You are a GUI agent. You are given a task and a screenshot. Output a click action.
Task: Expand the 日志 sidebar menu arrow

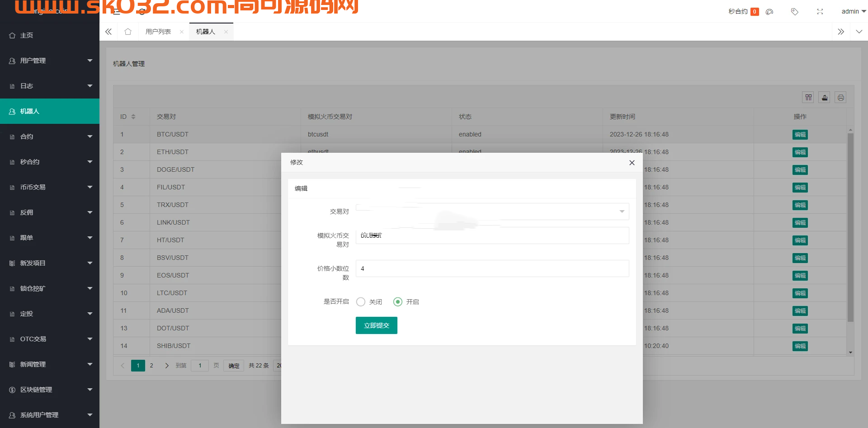[x=90, y=86]
